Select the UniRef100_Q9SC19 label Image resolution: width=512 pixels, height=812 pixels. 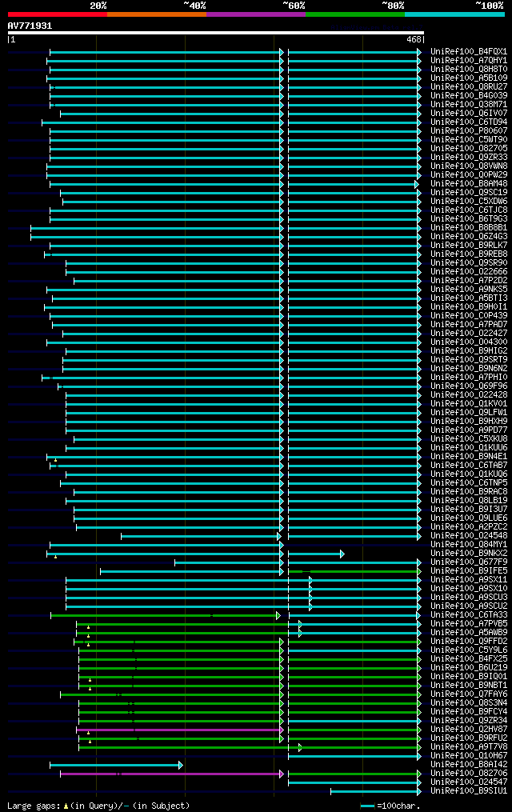pyautogui.click(x=469, y=193)
